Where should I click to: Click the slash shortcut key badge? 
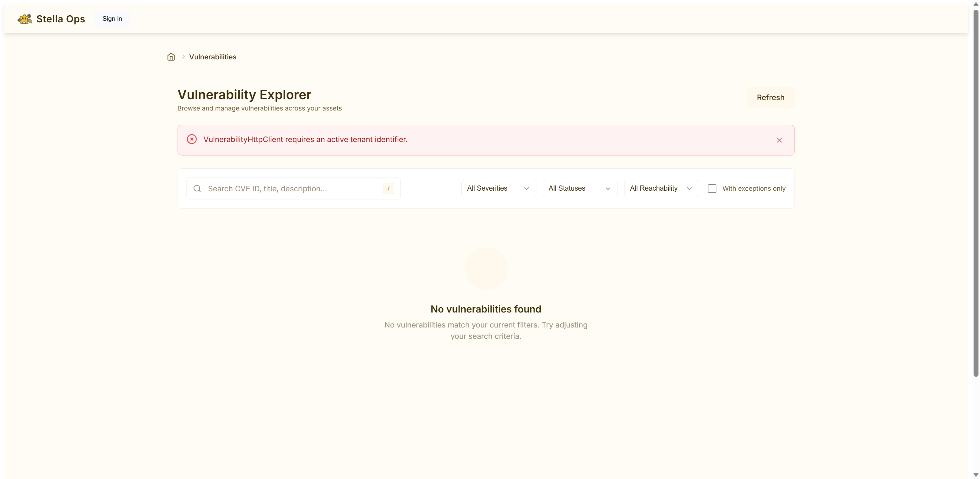point(389,189)
